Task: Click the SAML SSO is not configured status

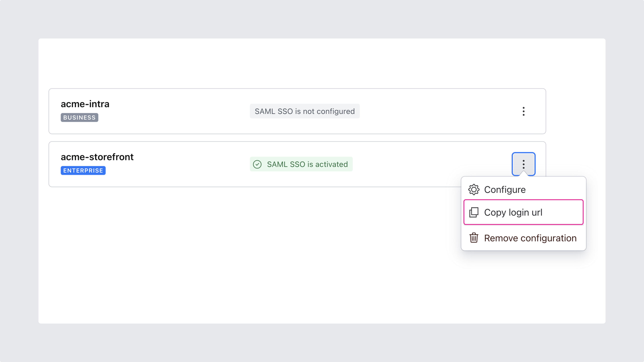Action: [x=305, y=111]
